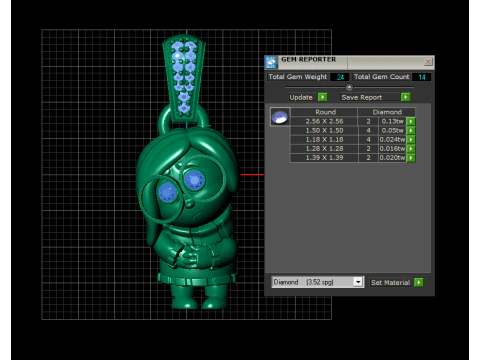Click the Gem Reporter title bar icon

271,62
